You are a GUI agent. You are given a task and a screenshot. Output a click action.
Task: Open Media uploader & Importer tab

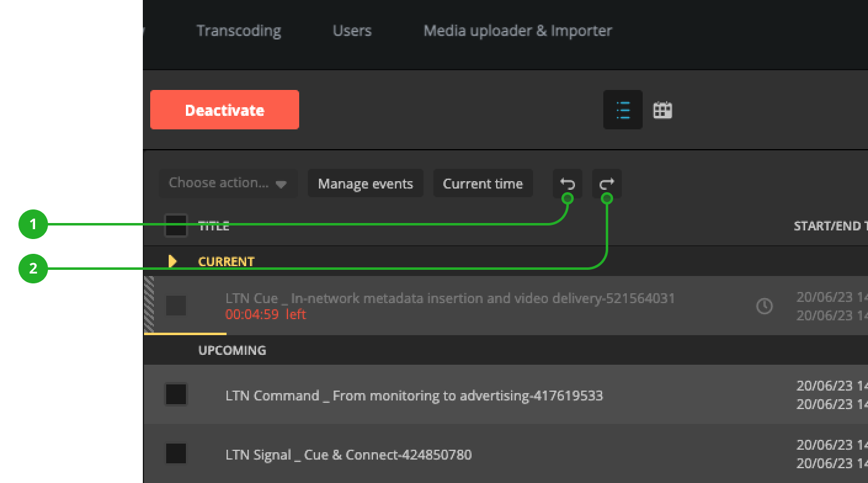(x=518, y=31)
